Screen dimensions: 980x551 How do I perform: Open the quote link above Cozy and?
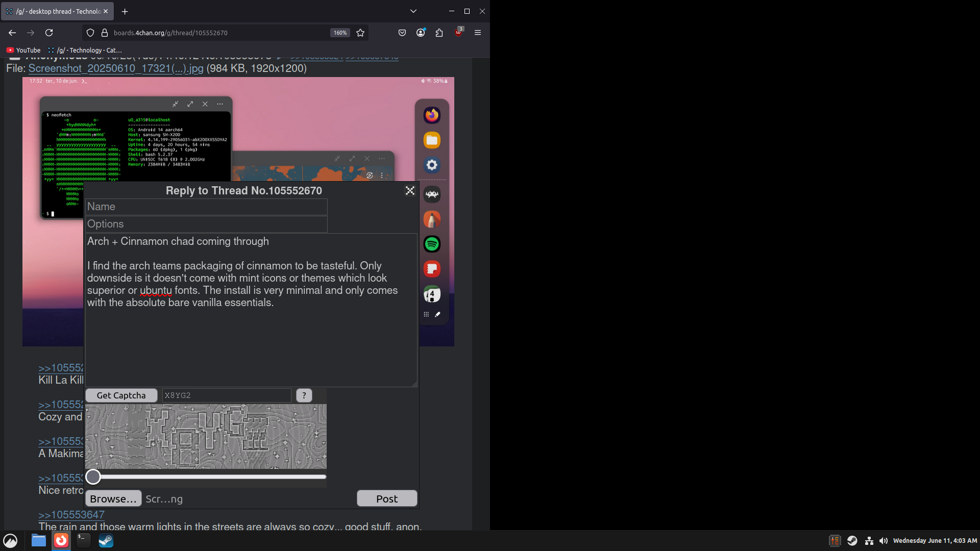coord(61,405)
